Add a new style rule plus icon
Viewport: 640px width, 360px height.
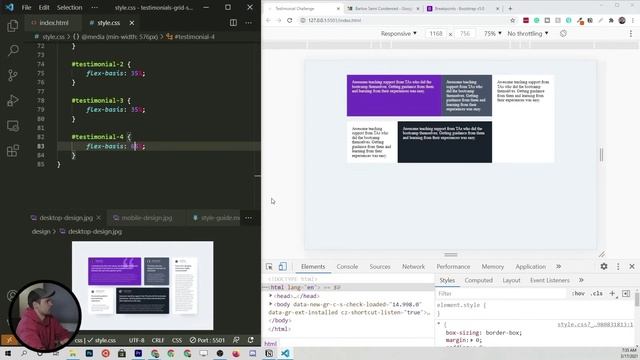612,293
